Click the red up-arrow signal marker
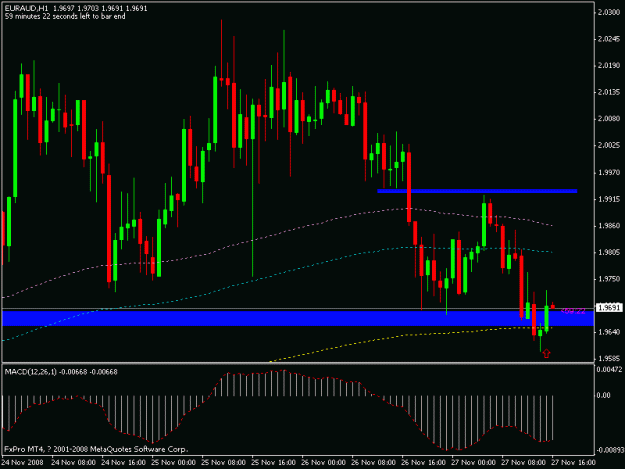Viewport: 625px width, 469px height. pos(546,353)
